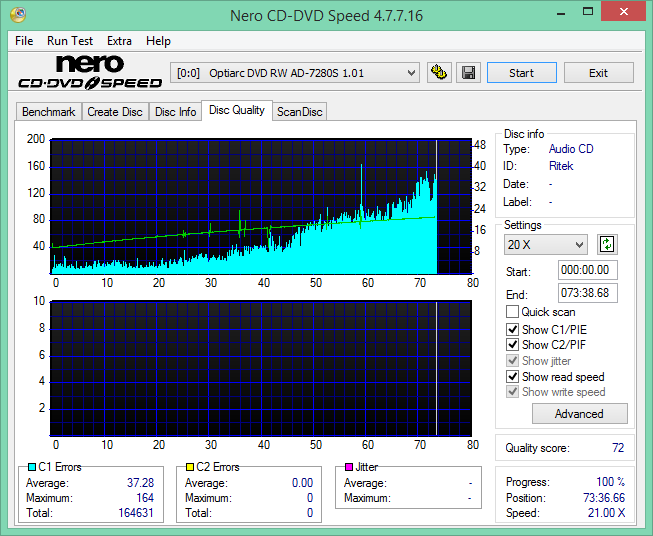Open the Advanced settings button
The width and height of the screenshot is (653, 536).
(579, 414)
